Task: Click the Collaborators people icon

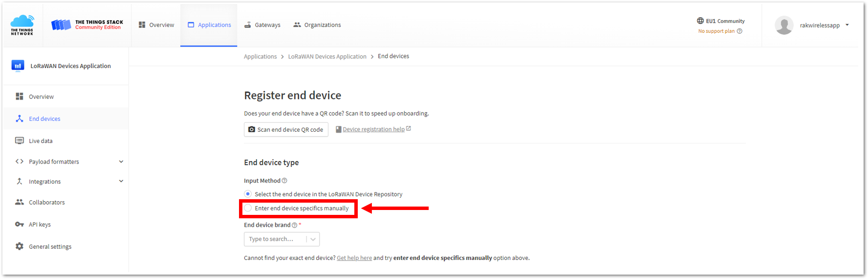Action: (20, 202)
